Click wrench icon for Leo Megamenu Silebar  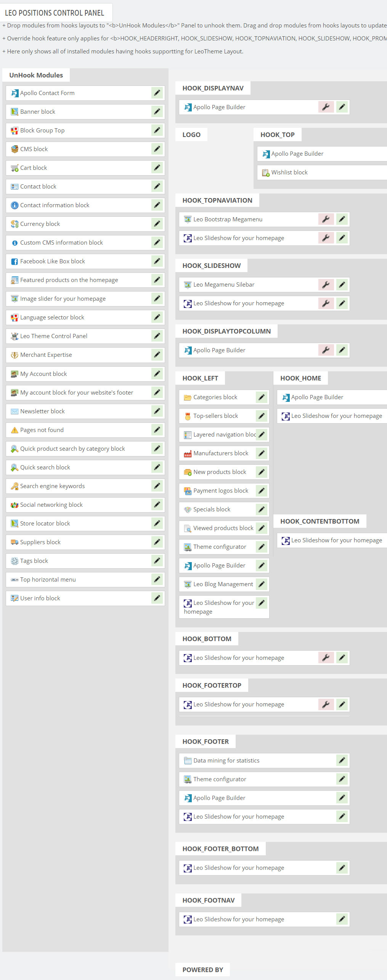pyautogui.click(x=326, y=284)
